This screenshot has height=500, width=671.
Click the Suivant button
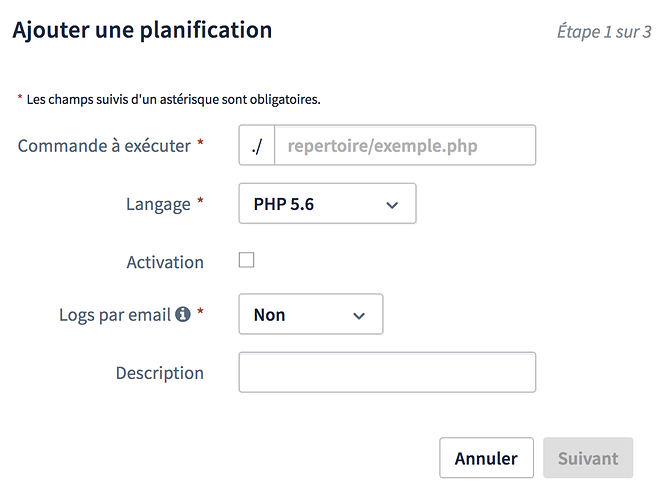[588, 459]
